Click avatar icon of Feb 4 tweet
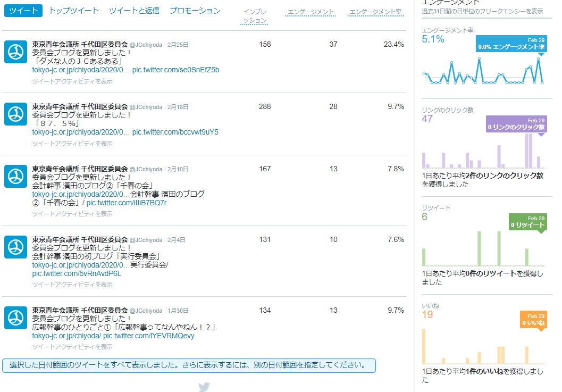 pos(15,247)
